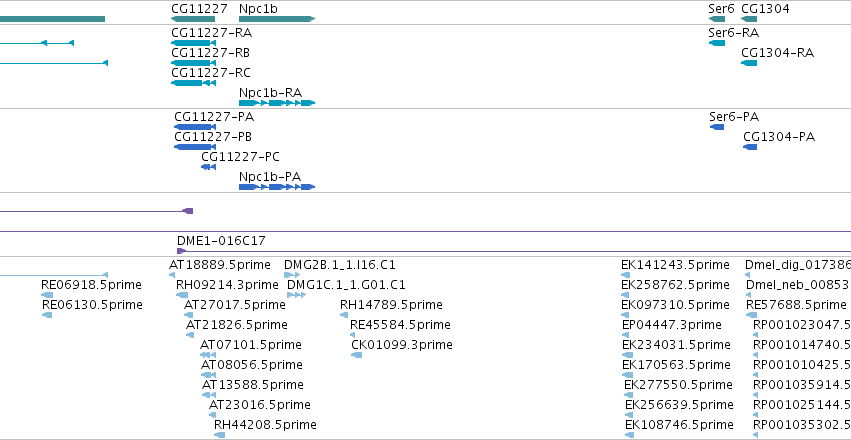
Task: Click the CG11227 gene arrow glyph
Action: click(193, 19)
